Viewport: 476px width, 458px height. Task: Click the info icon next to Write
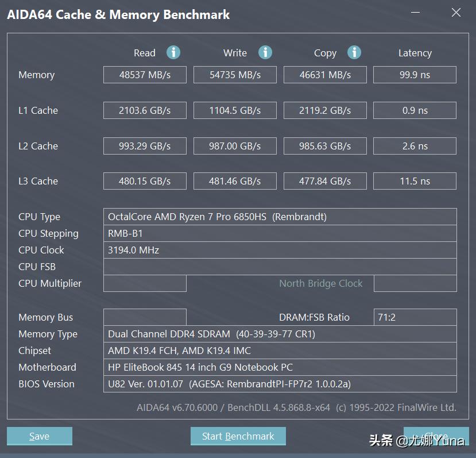tap(265, 52)
